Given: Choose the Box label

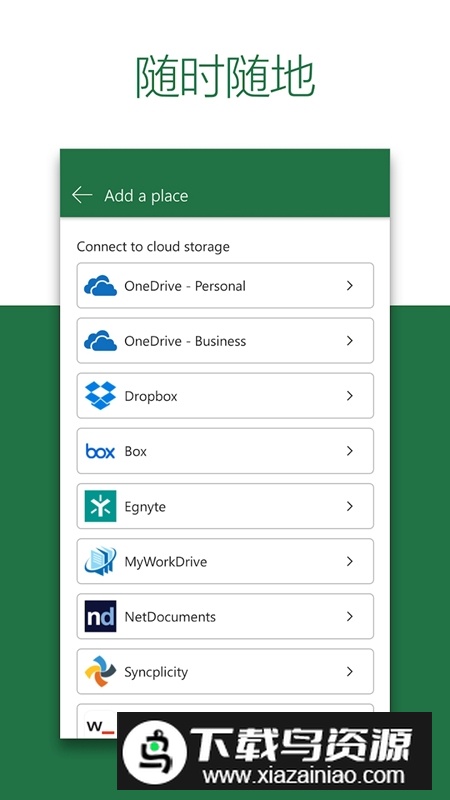Looking at the screenshot, I should pyautogui.click(x=136, y=451).
